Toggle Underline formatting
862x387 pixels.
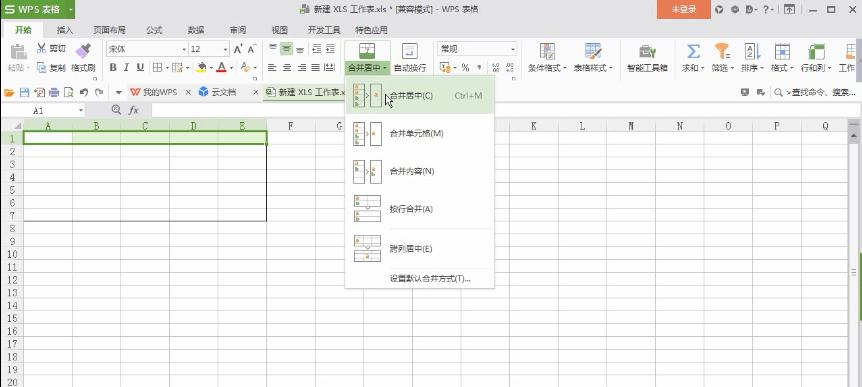[x=140, y=68]
